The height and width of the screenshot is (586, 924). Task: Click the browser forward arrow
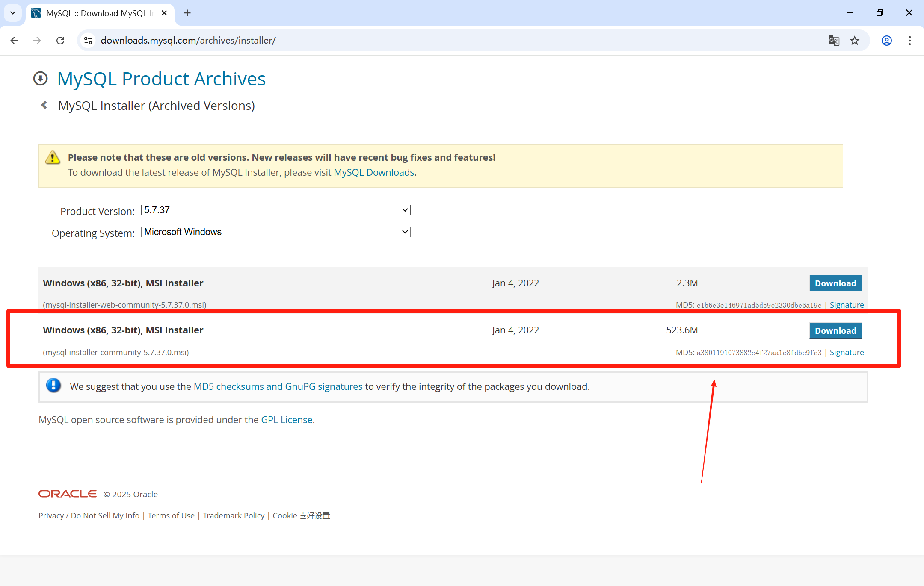point(37,41)
